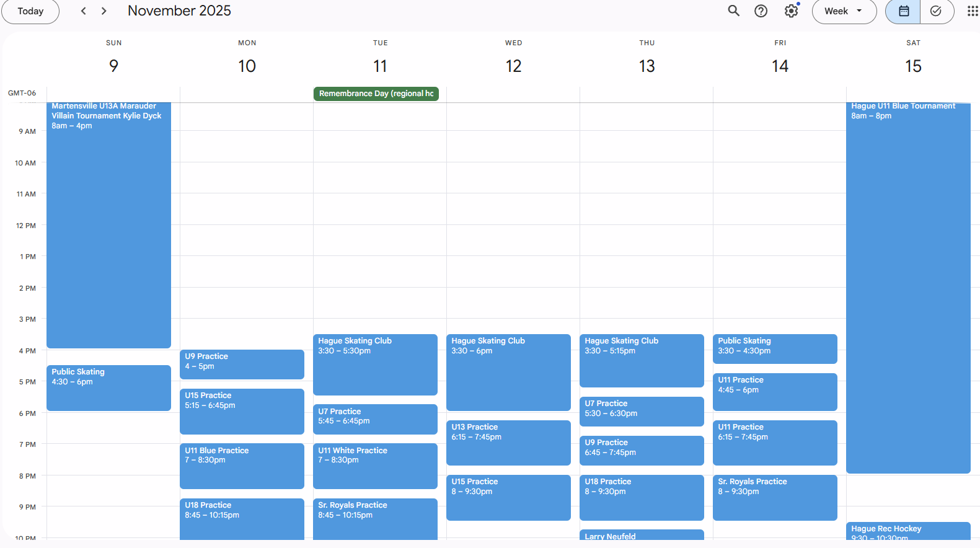The height and width of the screenshot is (548, 980).
Task: Open the Support help icon
Action: tap(761, 11)
